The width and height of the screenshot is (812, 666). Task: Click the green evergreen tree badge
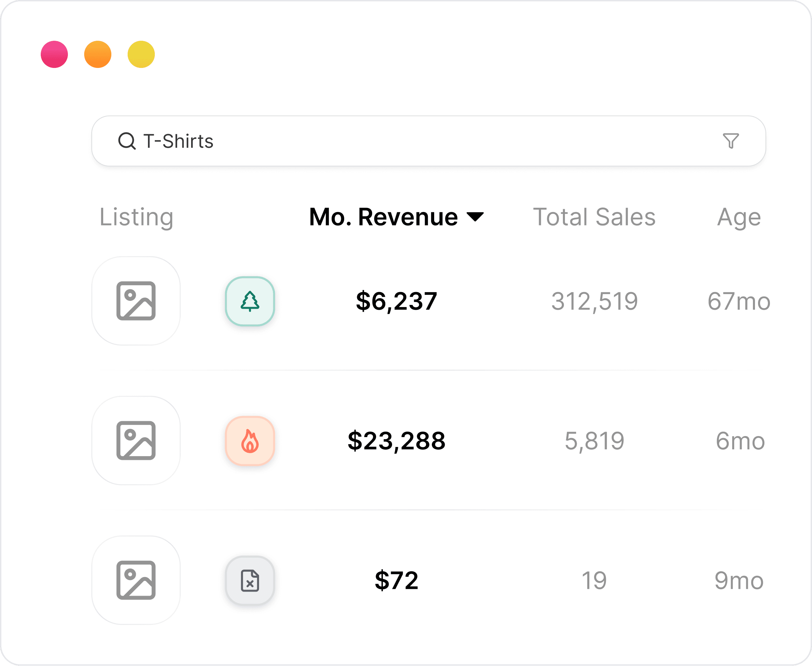click(250, 301)
